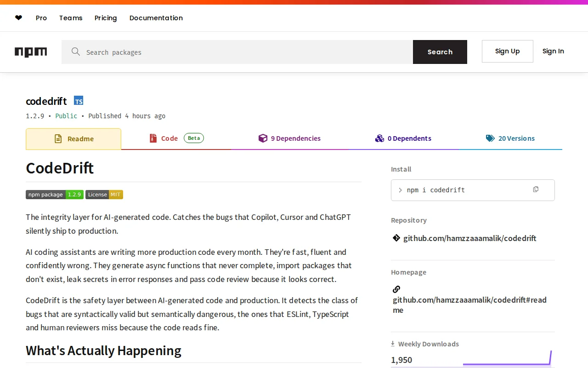Click the Homepage section label

click(408, 272)
